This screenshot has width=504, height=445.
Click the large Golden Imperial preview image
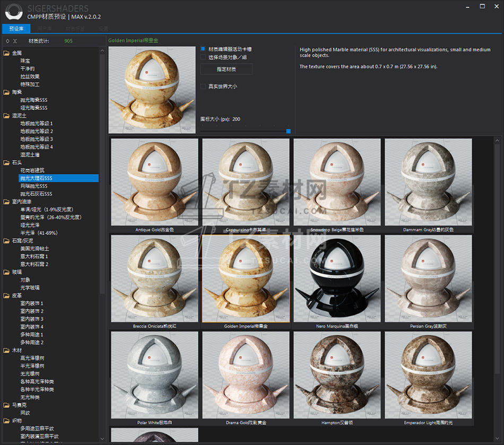click(152, 90)
